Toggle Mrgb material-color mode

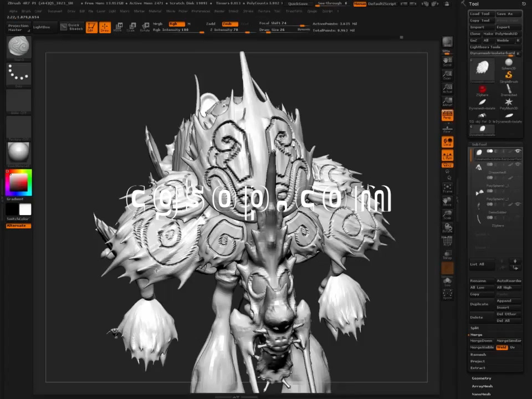click(158, 24)
